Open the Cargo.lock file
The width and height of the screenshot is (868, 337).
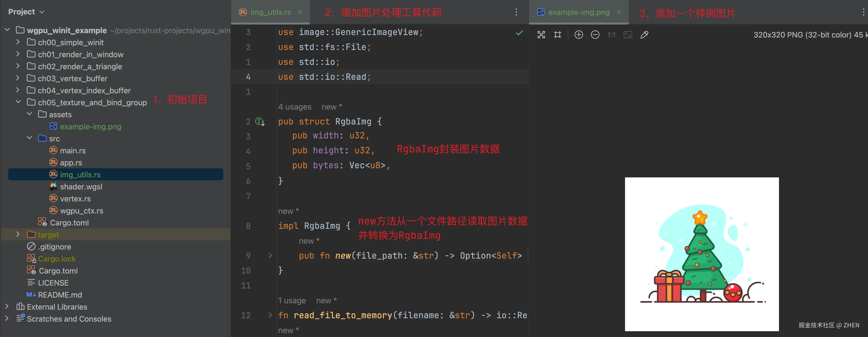click(x=57, y=259)
